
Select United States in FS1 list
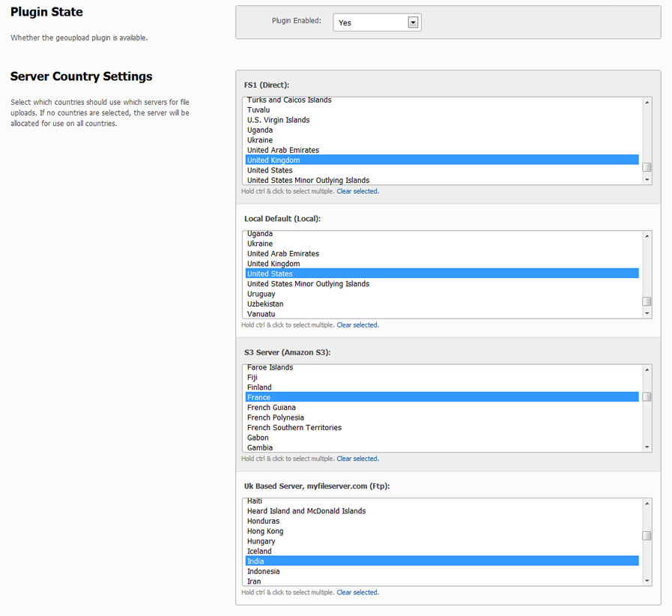point(442,170)
